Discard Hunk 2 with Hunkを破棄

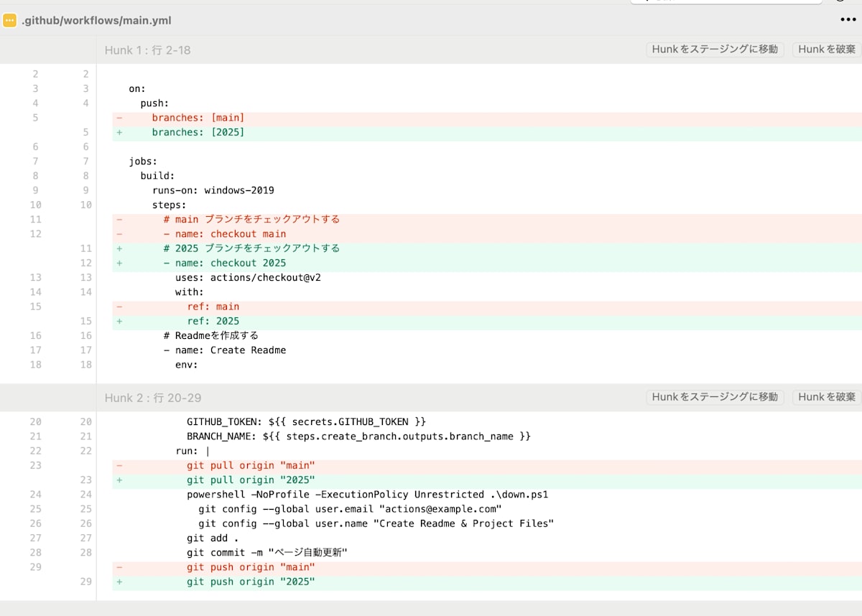[827, 397]
